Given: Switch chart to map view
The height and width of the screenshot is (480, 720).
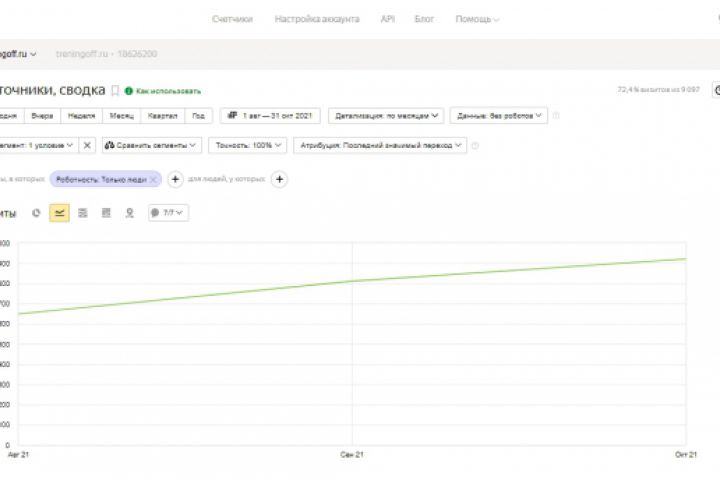Looking at the screenshot, I should 129,213.
